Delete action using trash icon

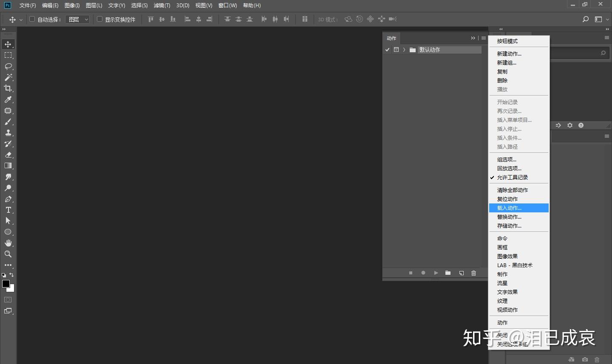[x=474, y=273]
